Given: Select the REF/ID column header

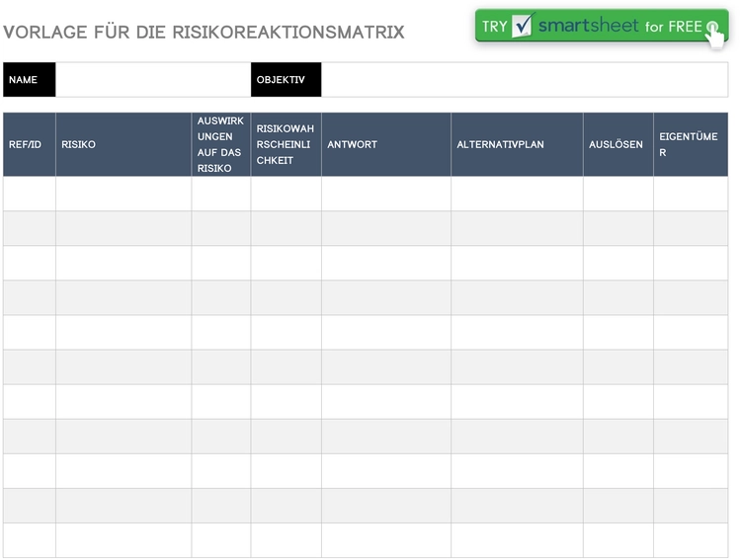Looking at the screenshot, I should pyautogui.click(x=30, y=144).
